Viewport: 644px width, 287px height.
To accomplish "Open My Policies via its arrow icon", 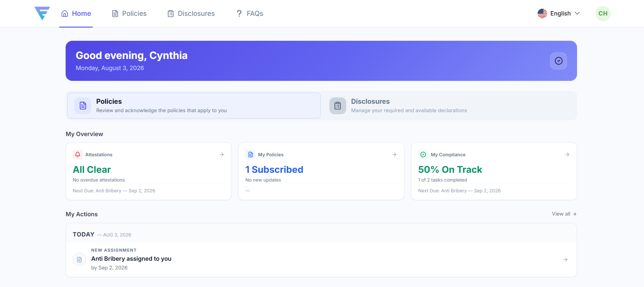I will tap(394, 155).
